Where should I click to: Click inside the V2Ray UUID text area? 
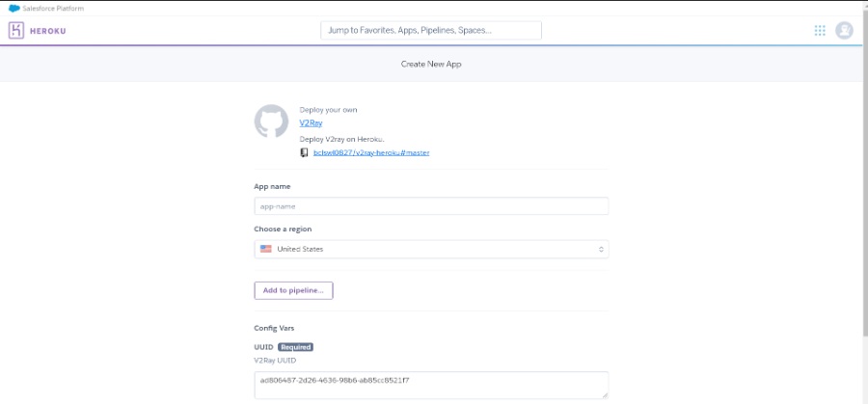click(430, 384)
